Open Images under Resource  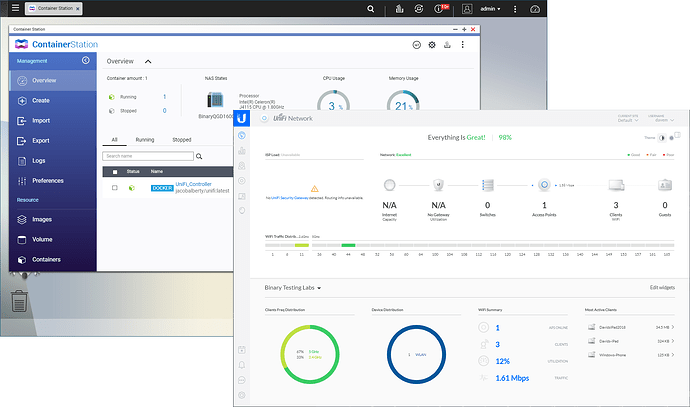point(53,220)
